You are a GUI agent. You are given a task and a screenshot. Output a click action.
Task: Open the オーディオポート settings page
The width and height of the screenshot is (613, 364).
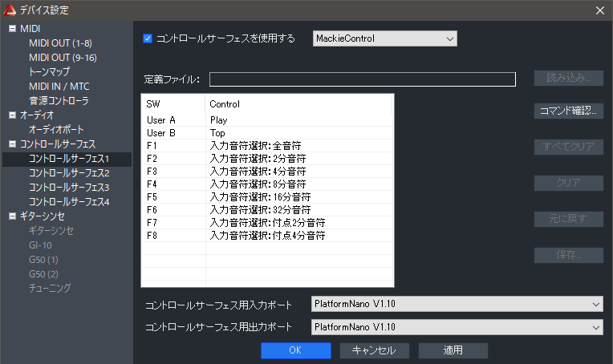point(56,130)
